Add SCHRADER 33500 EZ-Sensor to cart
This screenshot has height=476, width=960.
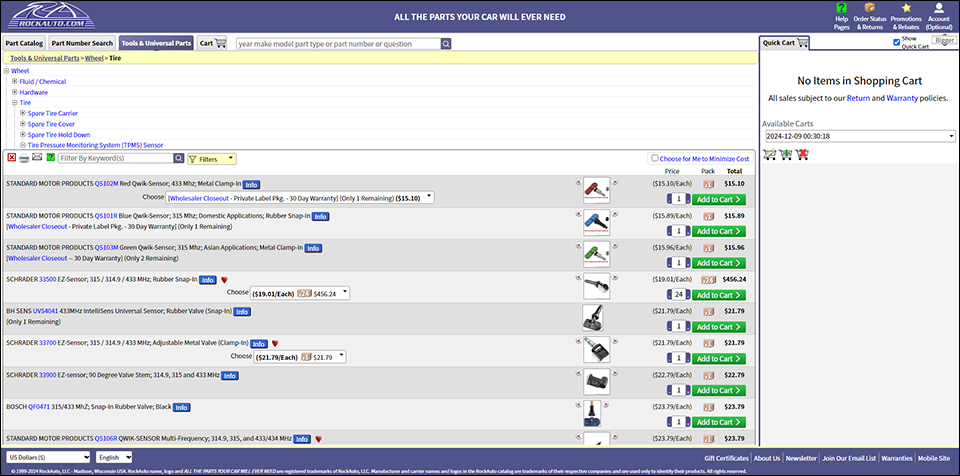719,295
